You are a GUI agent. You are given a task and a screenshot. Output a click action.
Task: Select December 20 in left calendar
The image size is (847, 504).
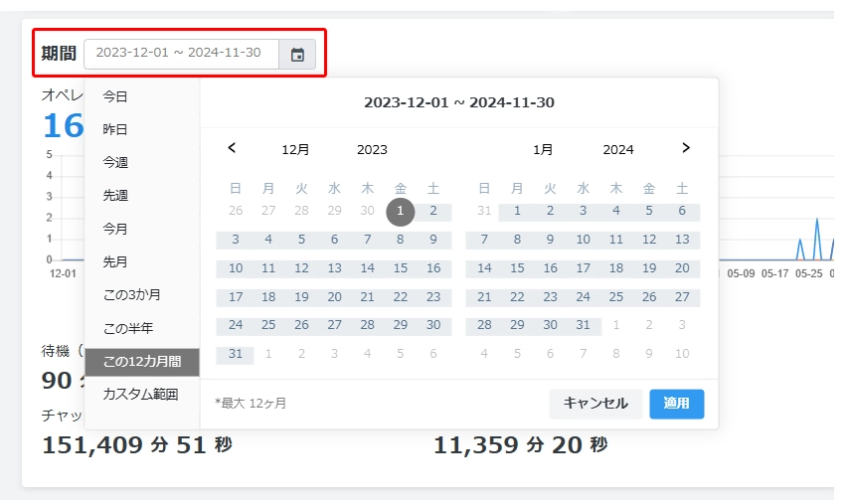click(334, 296)
